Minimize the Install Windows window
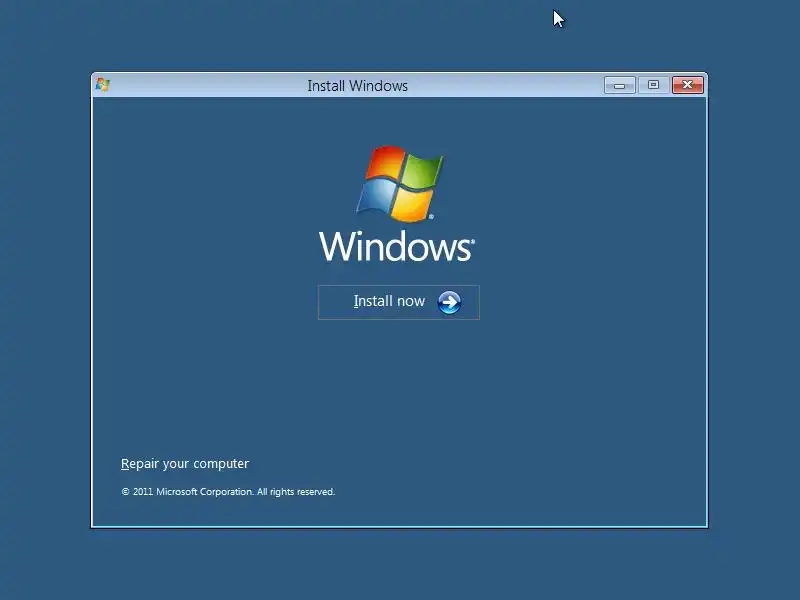800x600 pixels. click(619, 85)
